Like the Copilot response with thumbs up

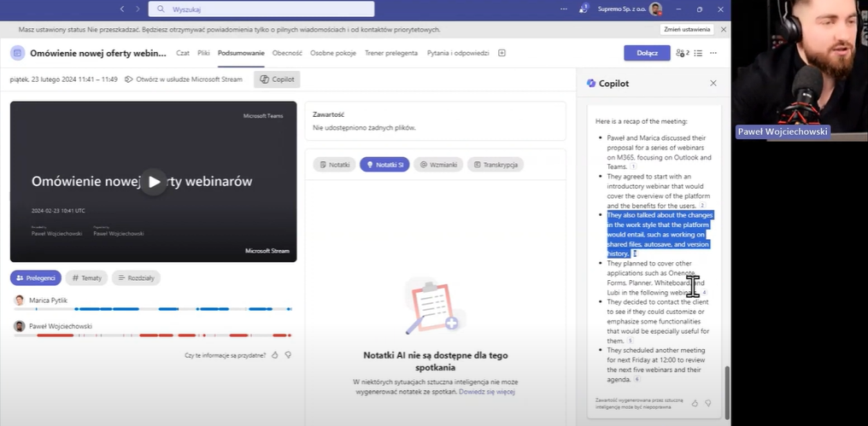[695, 403]
